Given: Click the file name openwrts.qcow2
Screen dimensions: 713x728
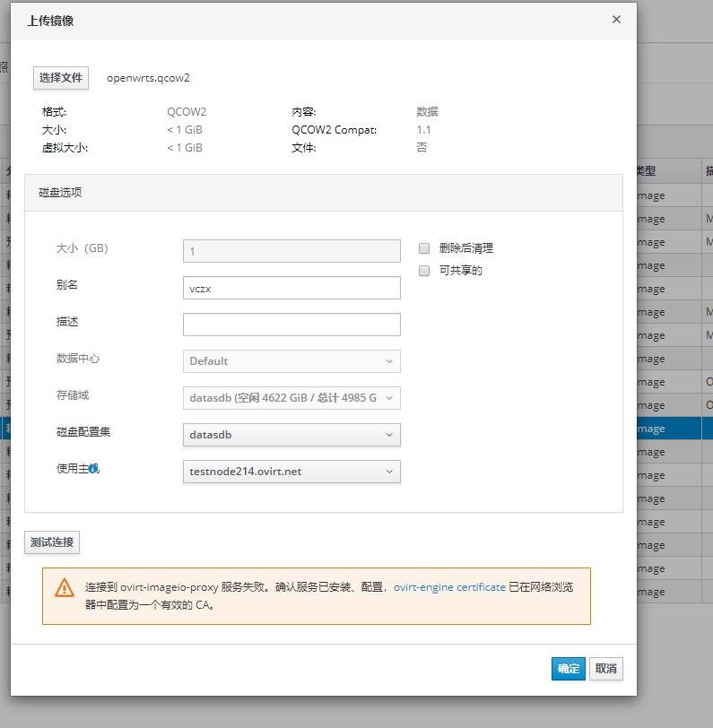Looking at the screenshot, I should (148, 78).
